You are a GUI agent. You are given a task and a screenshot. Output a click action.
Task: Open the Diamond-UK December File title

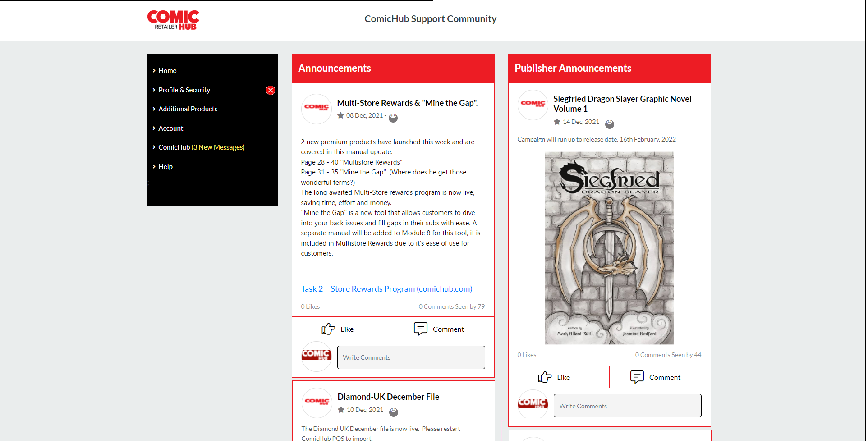point(388,397)
